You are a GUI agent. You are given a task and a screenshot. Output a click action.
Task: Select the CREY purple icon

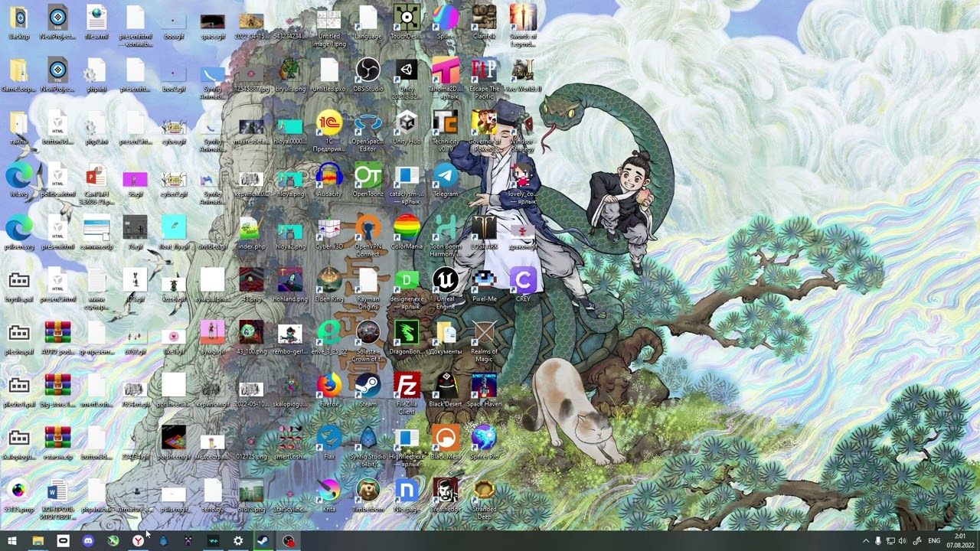523,285
